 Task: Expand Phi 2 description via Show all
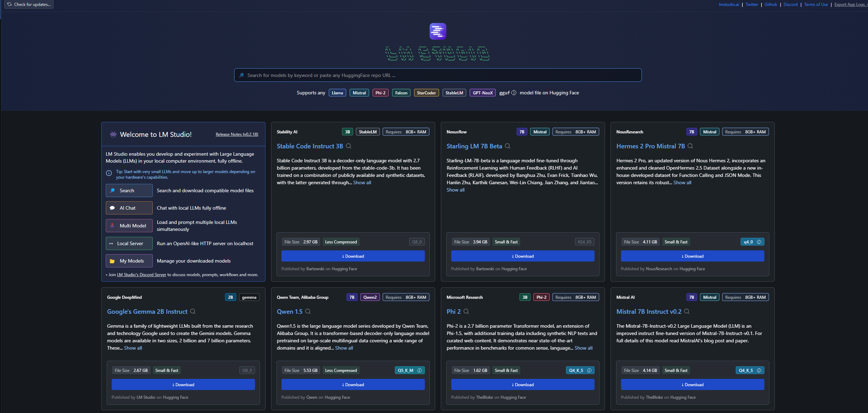point(583,348)
